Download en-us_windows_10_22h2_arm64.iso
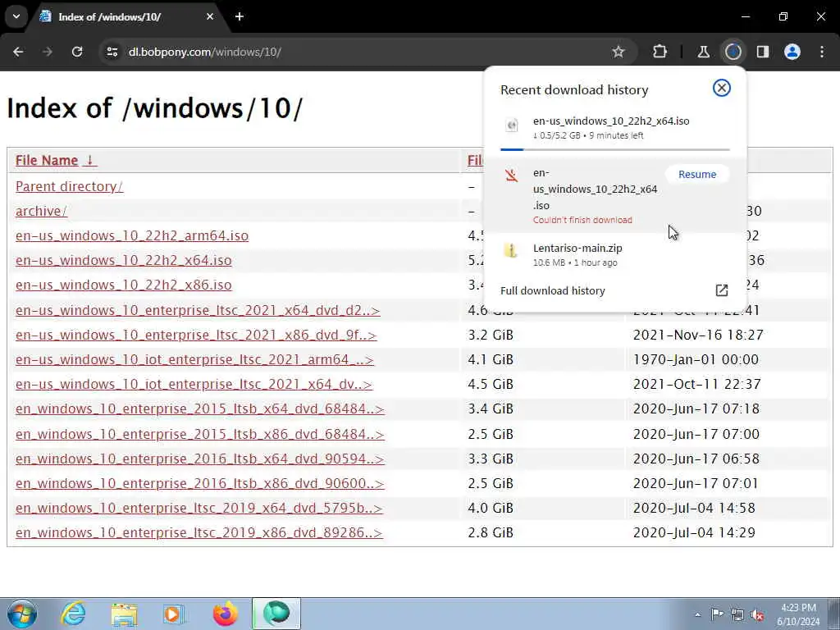Screen dimensions: 840x630 pyautogui.click(x=132, y=235)
